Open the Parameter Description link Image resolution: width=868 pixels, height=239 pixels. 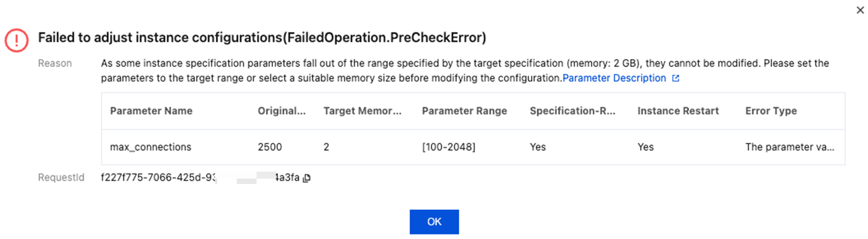(614, 78)
